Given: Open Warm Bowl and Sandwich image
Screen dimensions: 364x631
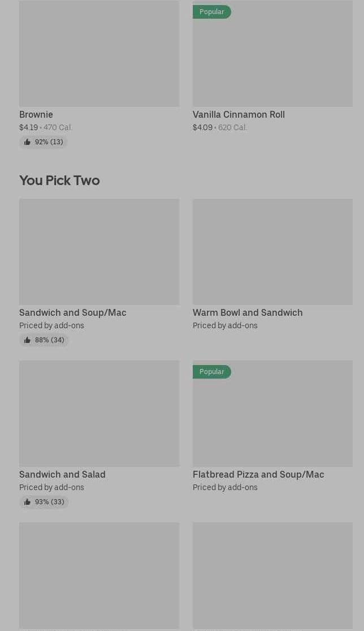Looking at the screenshot, I should tap(272, 252).
